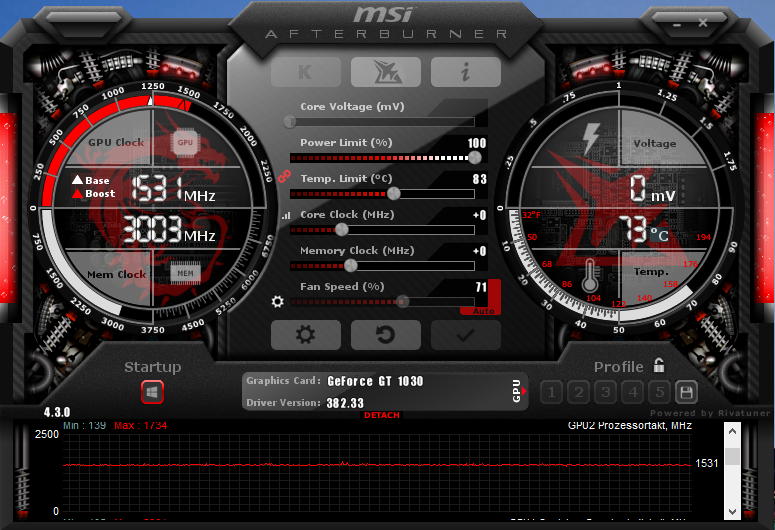Toggle the Windows startup icon
Viewport: 775px width, 530px height.
(x=152, y=393)
